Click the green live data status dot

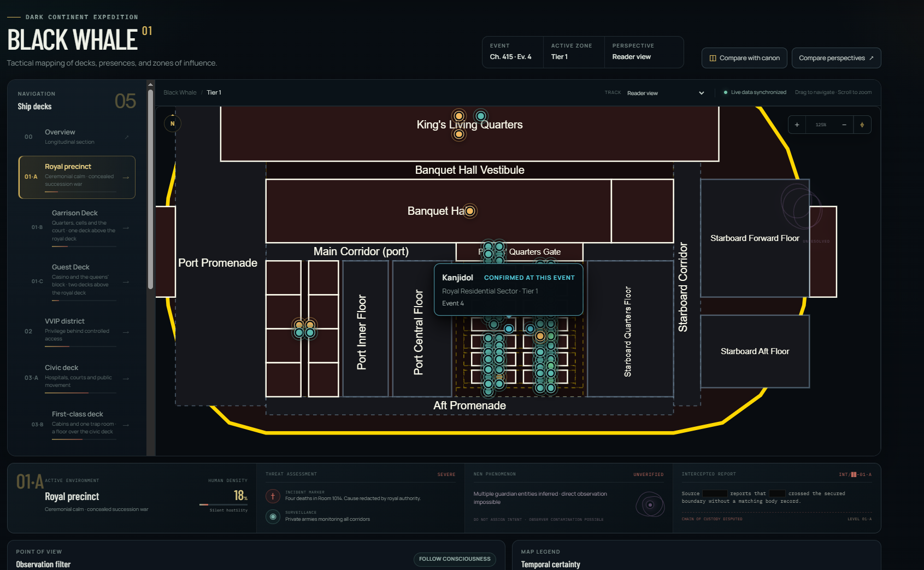726,92
